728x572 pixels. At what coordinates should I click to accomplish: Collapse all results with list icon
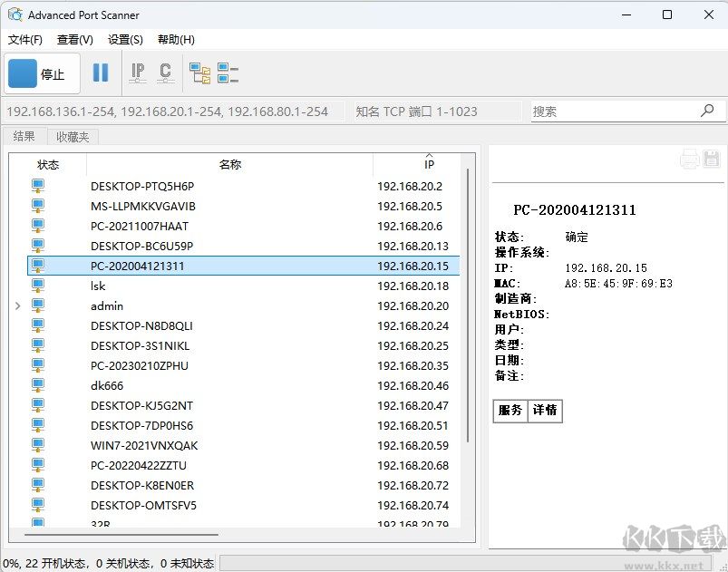pyautogui.click(x=228, y=73)
